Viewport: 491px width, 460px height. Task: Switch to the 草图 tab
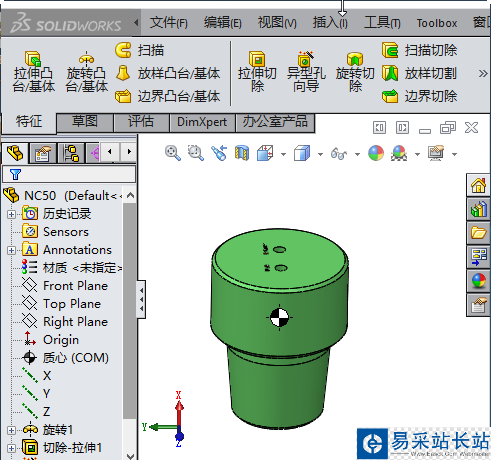pos(85,122)
